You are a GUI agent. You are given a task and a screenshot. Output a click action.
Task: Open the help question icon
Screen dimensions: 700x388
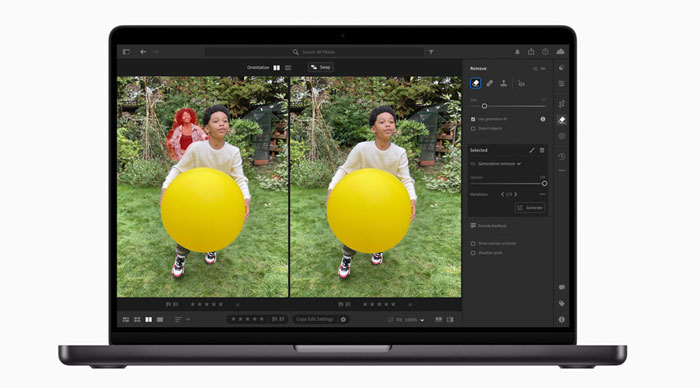pyautogui.click(x=545, y=52)
